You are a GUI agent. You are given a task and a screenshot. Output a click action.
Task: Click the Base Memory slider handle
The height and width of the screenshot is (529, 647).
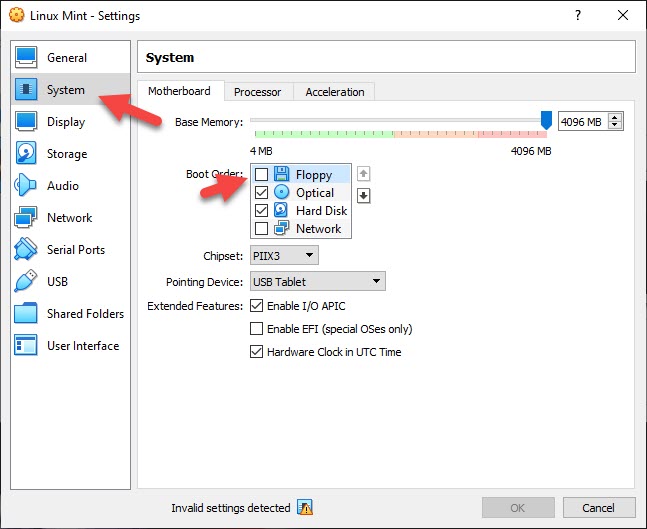coord(546,120)
